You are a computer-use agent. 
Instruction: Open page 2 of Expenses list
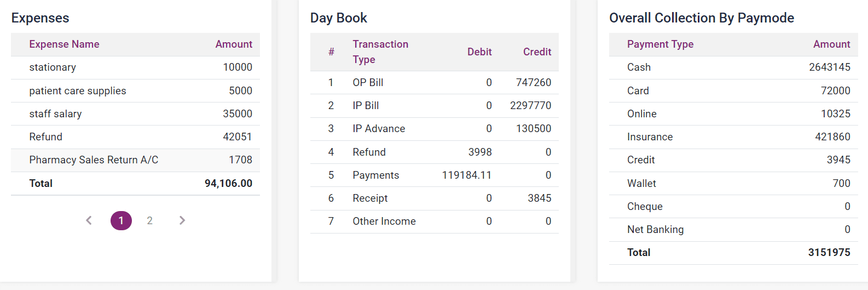click(x=149, y=220)
